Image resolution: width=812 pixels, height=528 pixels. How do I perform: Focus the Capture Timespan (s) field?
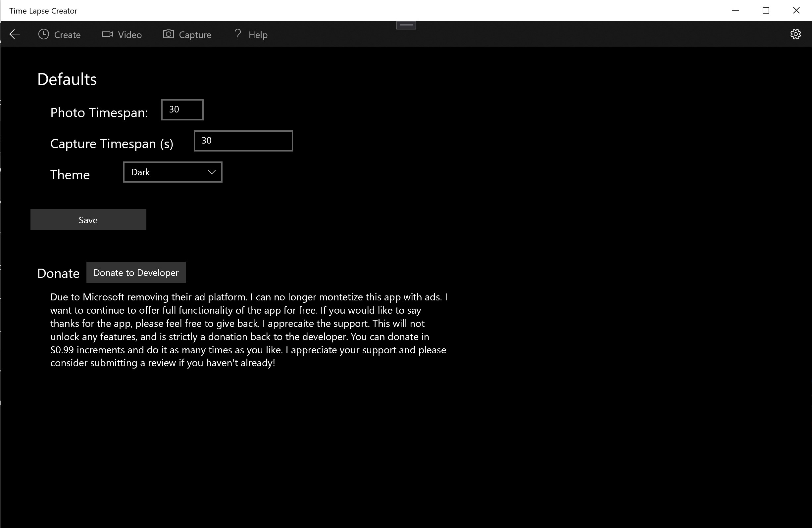coord(243,141)
